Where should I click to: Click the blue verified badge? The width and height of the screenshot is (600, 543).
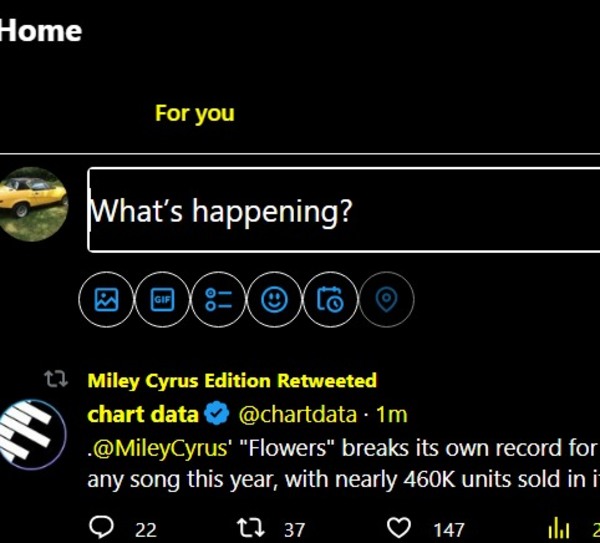(x=217, y=414)
